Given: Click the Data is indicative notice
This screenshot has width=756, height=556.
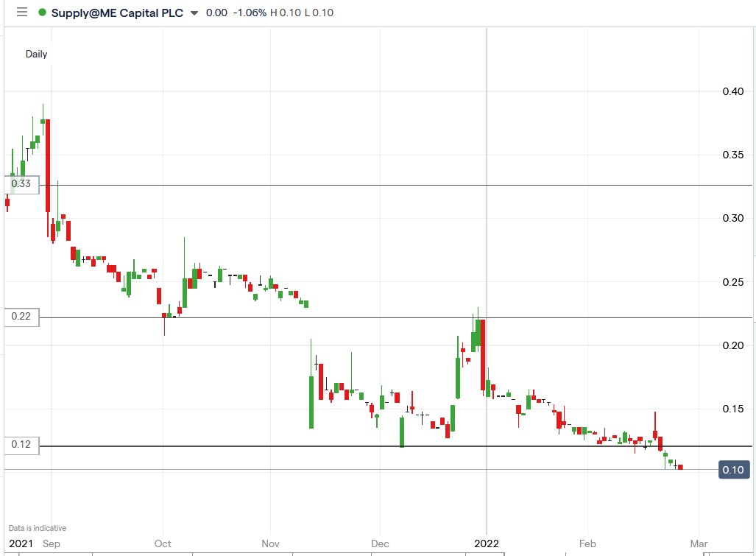Looking at the screenshot, I should [38, 528].
